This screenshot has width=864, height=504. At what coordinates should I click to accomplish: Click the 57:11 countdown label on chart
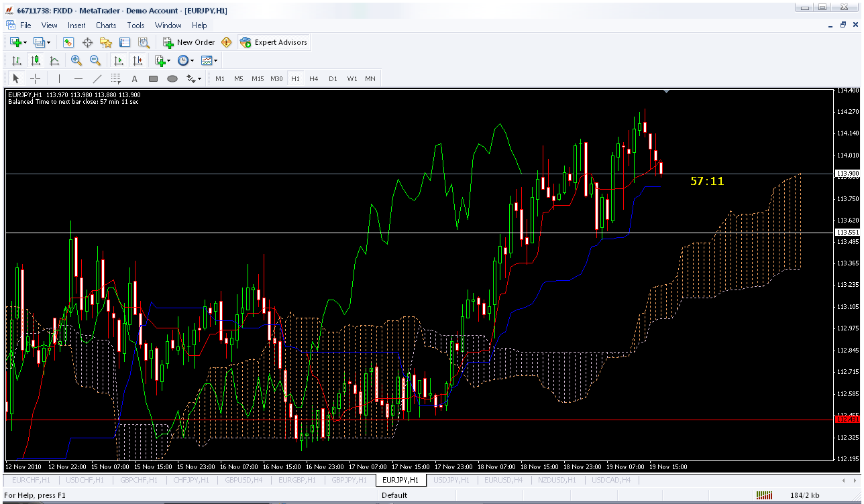(x=707, y=181)
